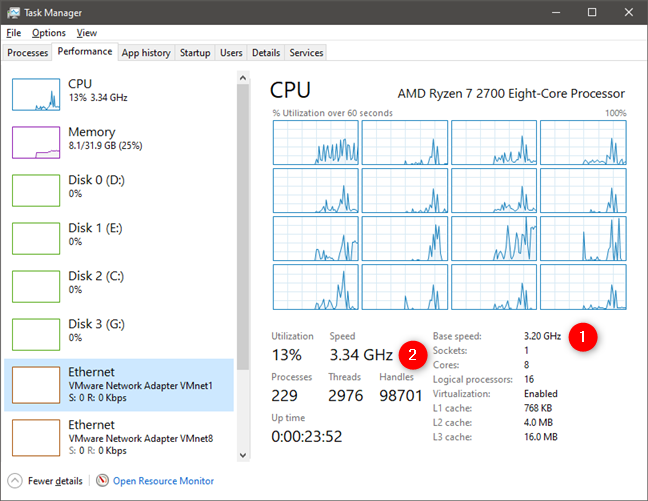648x501 pixels.
Task: Click the Task Manager title bar icon
Action: pos(13,12)
